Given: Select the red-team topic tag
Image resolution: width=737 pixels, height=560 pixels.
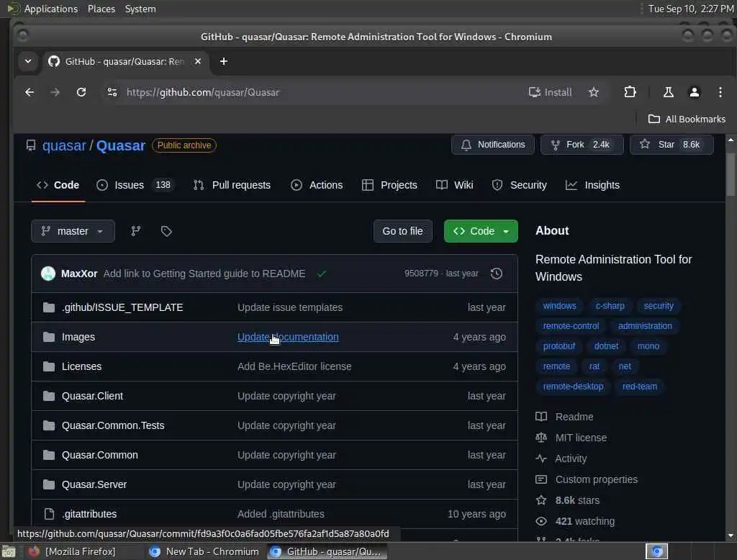Looking at the screenshot, I should pos(639,386).
